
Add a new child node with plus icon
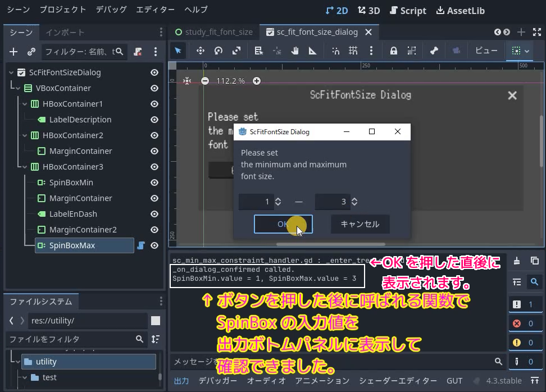tap(13, 52)
